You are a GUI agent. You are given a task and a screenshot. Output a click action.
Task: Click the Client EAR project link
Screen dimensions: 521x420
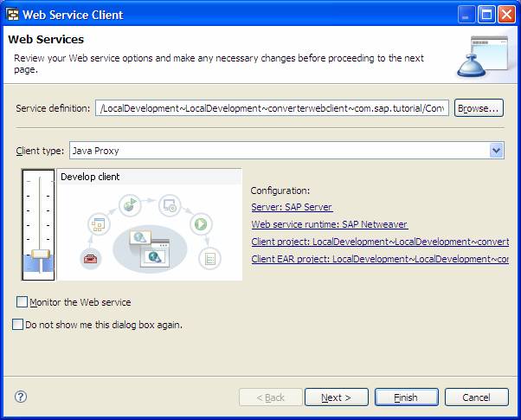[379, 259]
